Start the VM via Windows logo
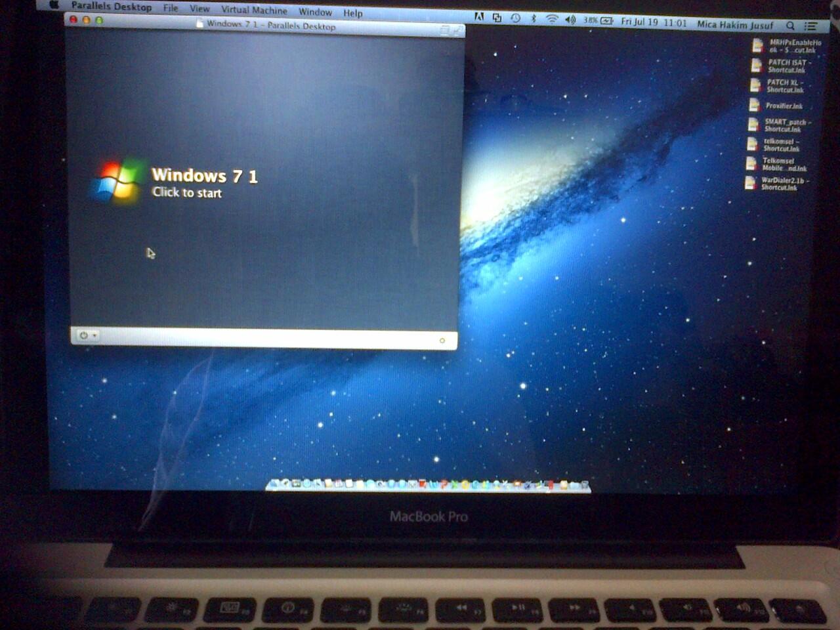The width and height of the screenshot is (840, 630). point(117,180)
